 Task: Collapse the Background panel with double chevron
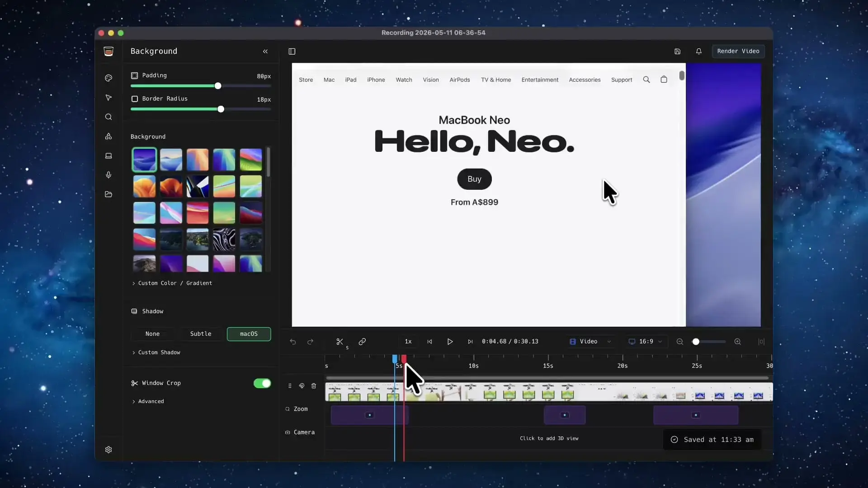[x=265, y=52]
